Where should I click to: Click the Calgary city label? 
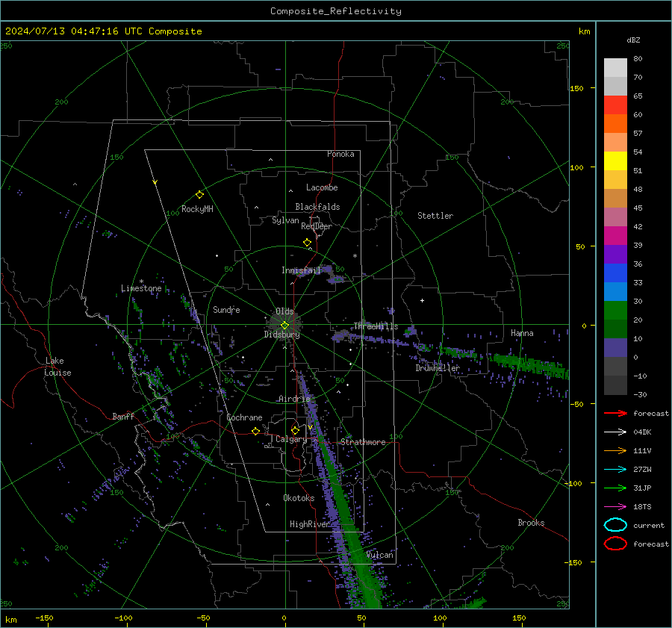[291, 439]
